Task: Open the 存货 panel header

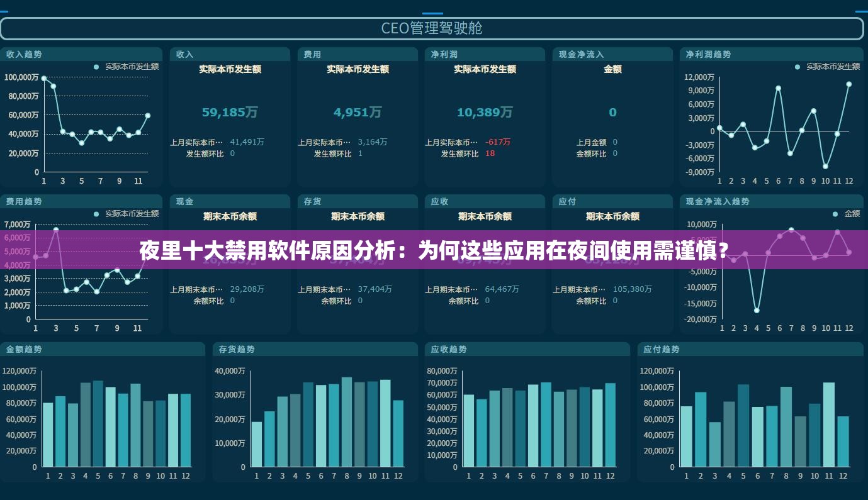Action: tap(358, 201)
